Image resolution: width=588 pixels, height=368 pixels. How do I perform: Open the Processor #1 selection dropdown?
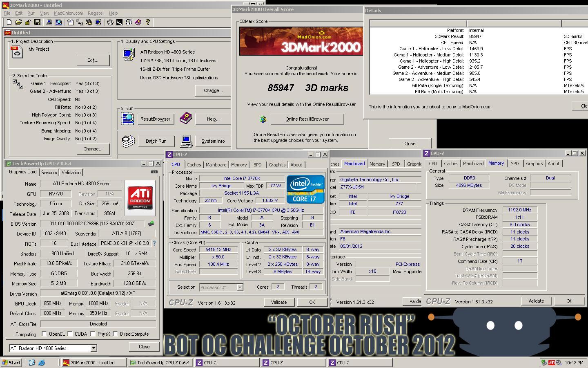tap(240, 287)
